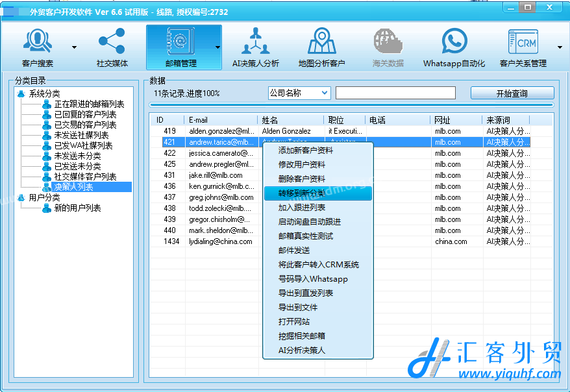The width and height of the screenshot is (570, 392).
Task: Select the 邮箱管理 mailbox management icon
Action: (180, 47)
